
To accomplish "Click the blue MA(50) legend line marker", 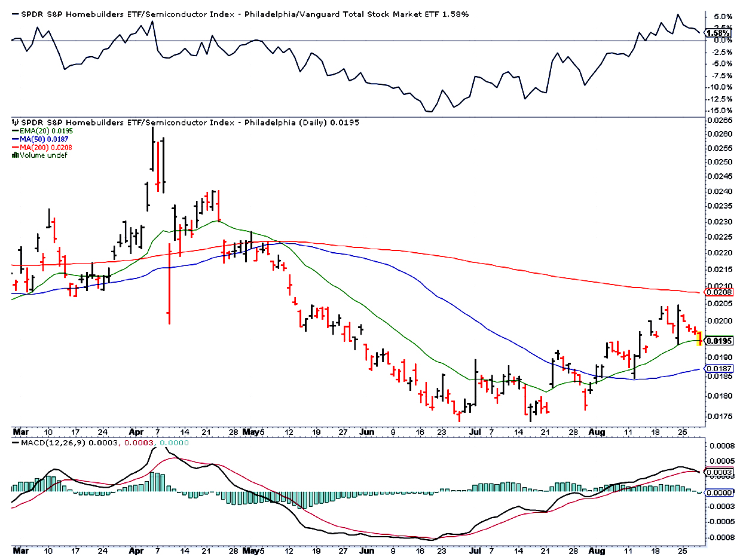I will point(14,139).
